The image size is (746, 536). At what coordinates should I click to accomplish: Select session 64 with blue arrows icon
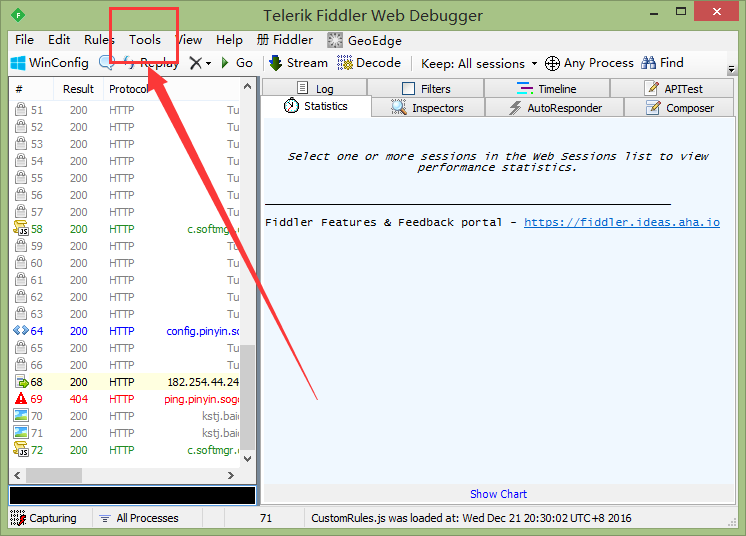coord(21,331)
